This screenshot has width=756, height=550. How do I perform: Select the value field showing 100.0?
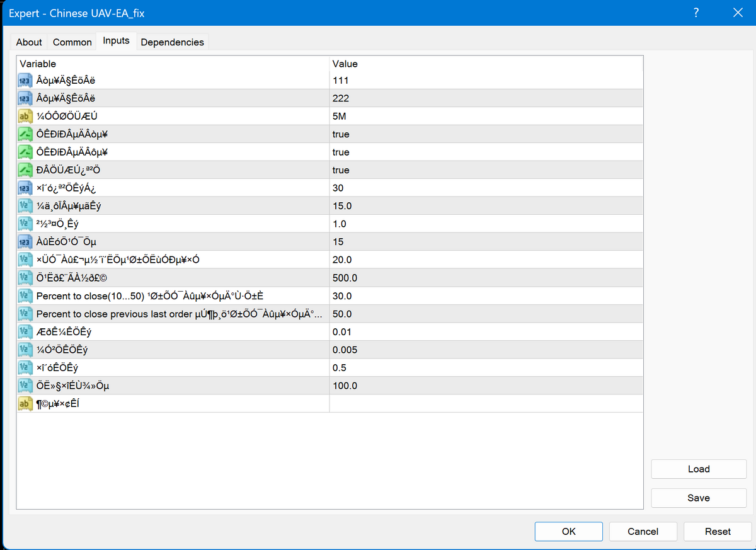tap(485, 386)
